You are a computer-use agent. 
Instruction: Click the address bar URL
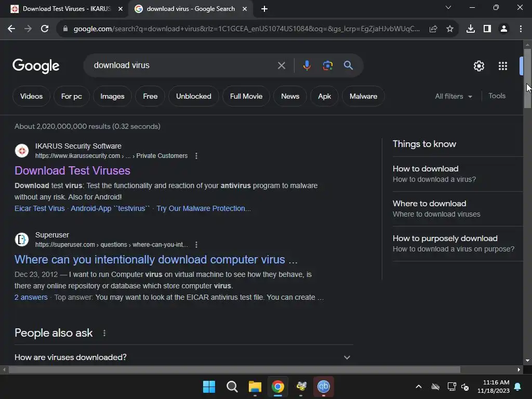pos(246,29)
